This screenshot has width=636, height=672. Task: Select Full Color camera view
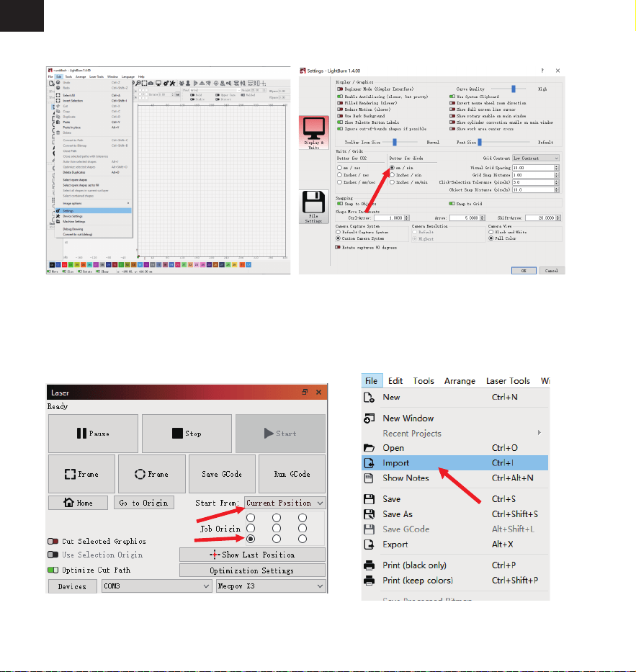point(491,238)
